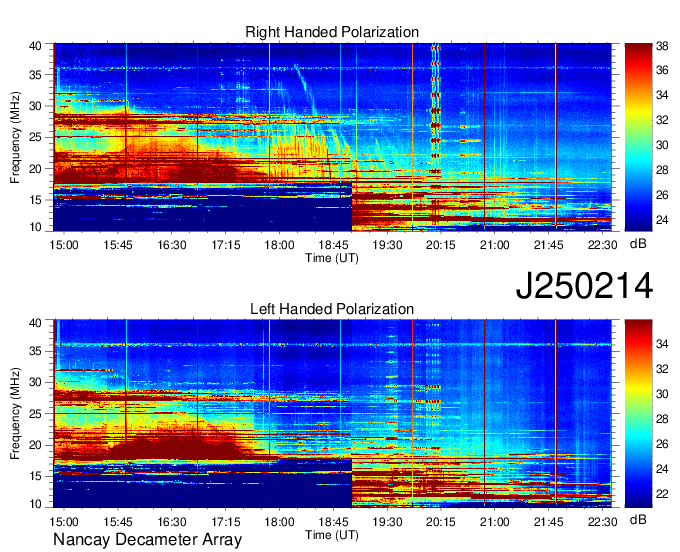Click the "dB" unit under Right Handed colorbar

638,244
